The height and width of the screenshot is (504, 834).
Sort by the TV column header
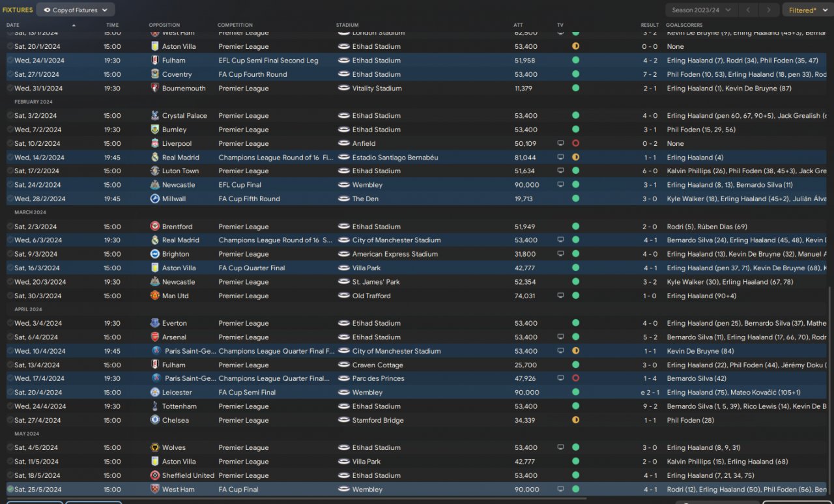pos(560,25)
